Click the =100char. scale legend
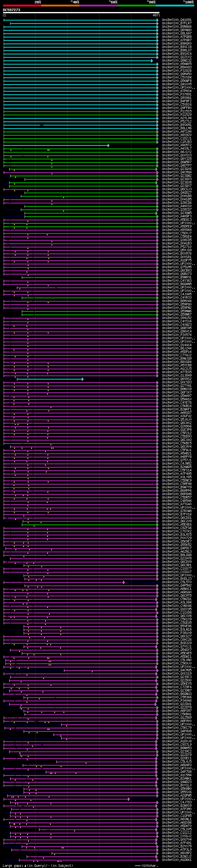The height and width of the screenshot is (868, 197). [x=146, y=865]
